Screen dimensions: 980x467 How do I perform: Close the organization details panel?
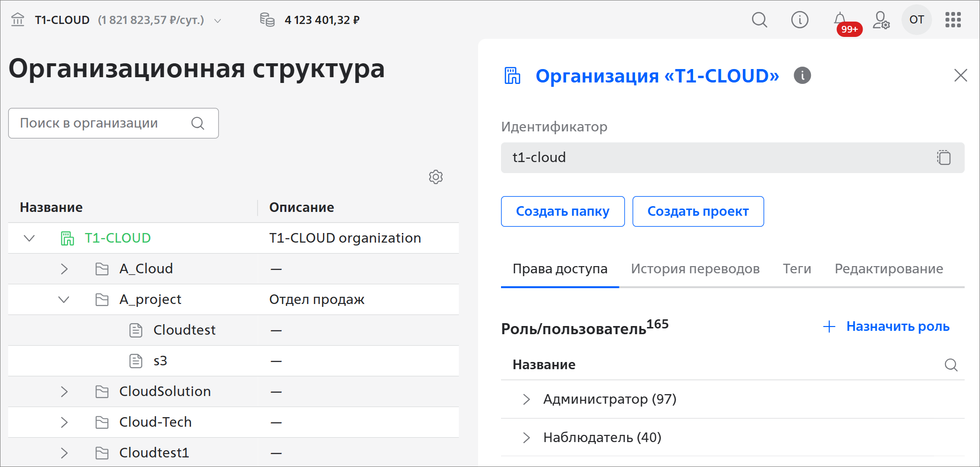pyautogui.click(x=960, y=75)
